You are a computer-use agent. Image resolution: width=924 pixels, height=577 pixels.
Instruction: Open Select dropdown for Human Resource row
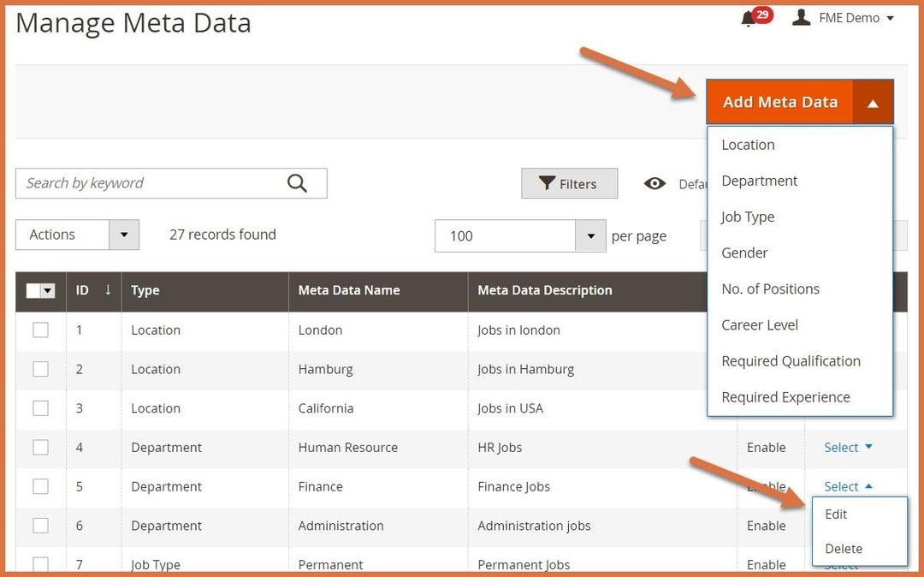848,447
